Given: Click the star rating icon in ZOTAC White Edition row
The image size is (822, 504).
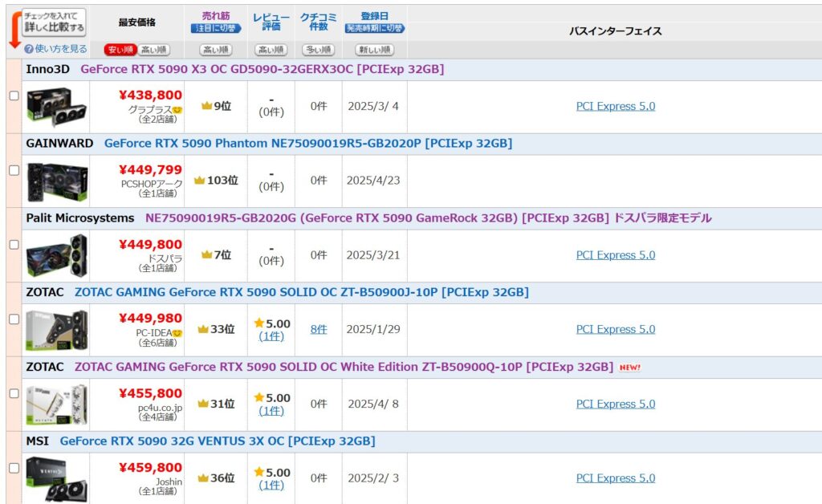Looking at the screenshot, I should pos(259,397).
